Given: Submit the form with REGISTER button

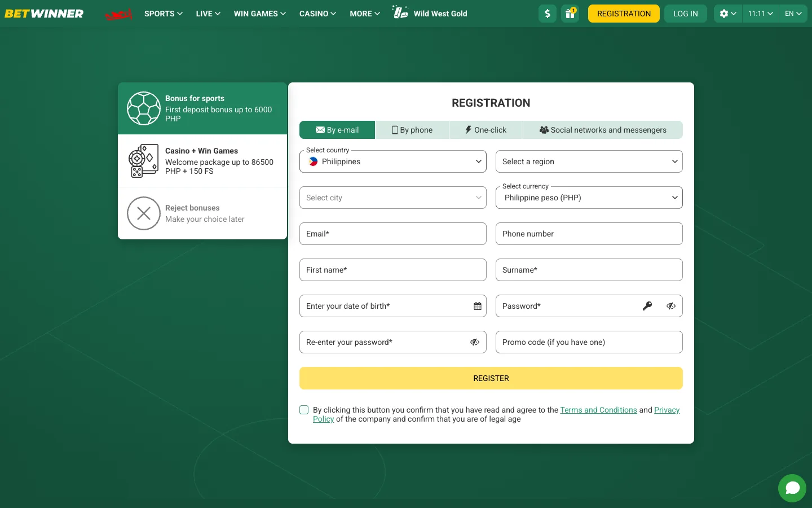Looking at the screenshot, I should (x=491, y=378).
